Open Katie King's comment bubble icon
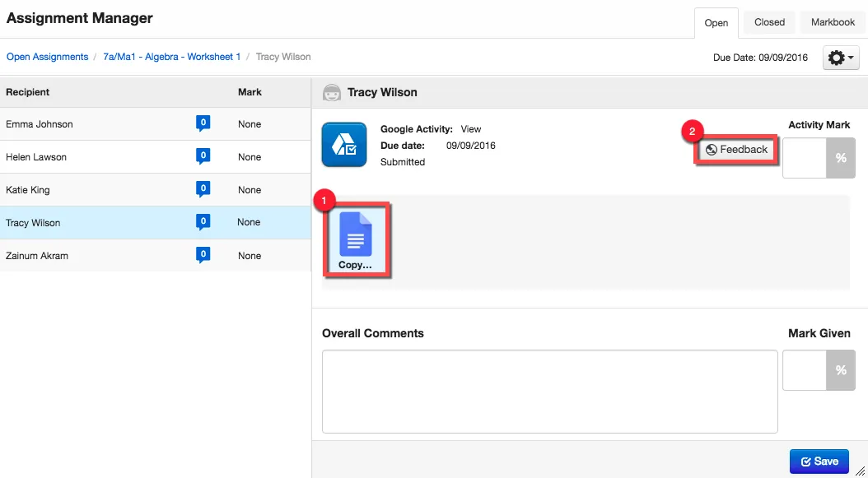 pyautogui.click(x=203, y=190)
